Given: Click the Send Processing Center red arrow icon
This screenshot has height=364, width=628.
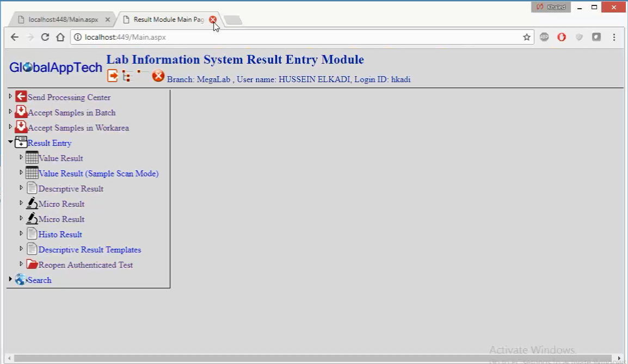Looking at the screenshot, I should 21,96.
